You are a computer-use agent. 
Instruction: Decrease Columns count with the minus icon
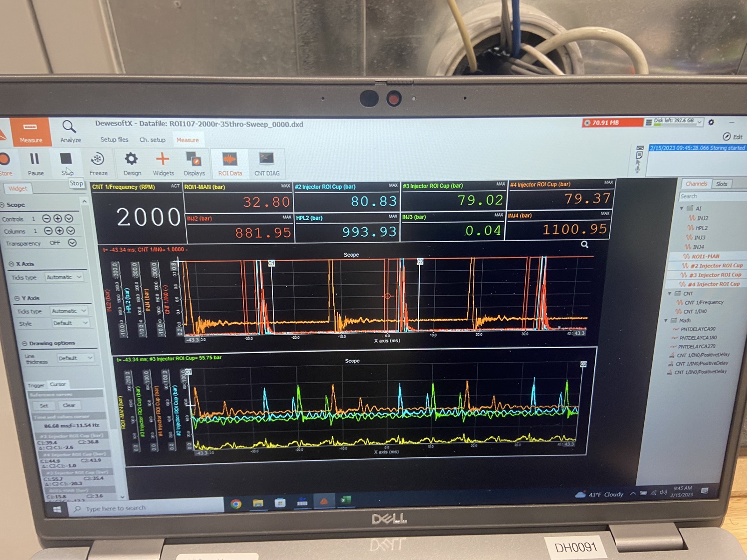pos(48,231)
